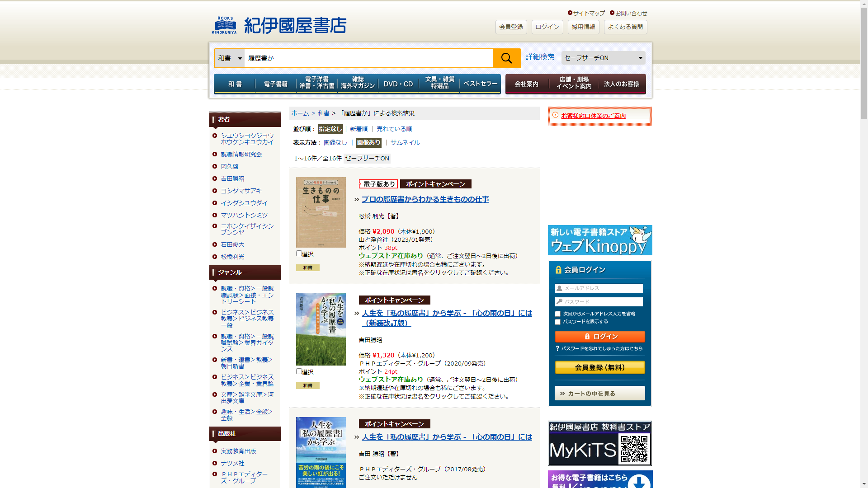868x488 pixels.
Task: Expand the セーフサーチON dropdown
Action: click(603, 58)
